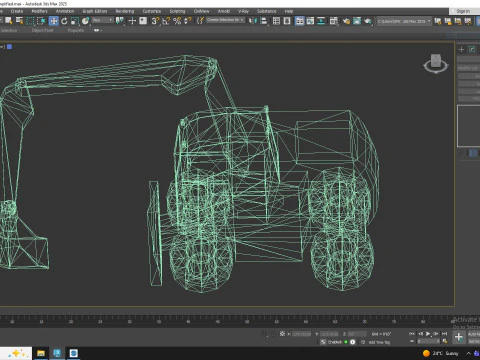Click the Align tool icon
Viewport: 480px width, 360px height.
coord(264,21)
